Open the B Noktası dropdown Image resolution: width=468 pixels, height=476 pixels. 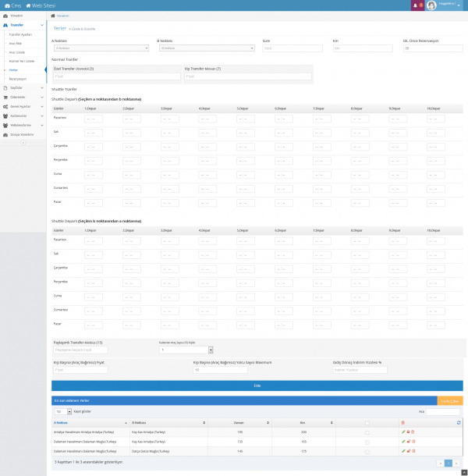click(206, 48)
